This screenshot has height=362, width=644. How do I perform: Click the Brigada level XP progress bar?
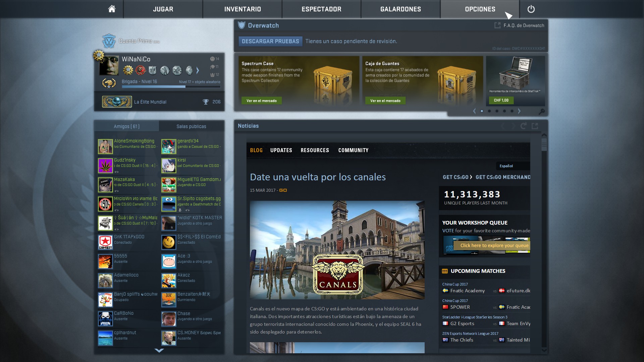tap(171, 87)
